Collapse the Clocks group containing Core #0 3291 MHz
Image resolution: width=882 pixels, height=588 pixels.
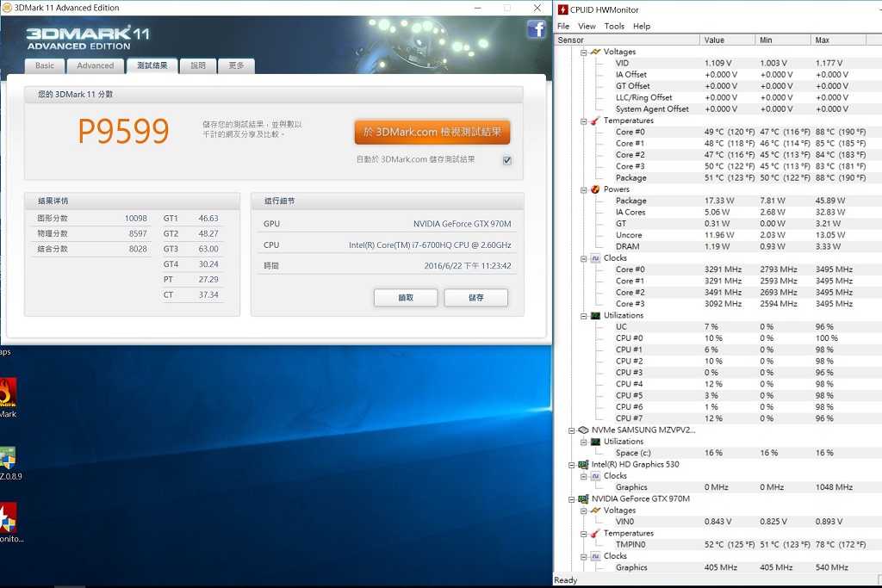[584, 258]
